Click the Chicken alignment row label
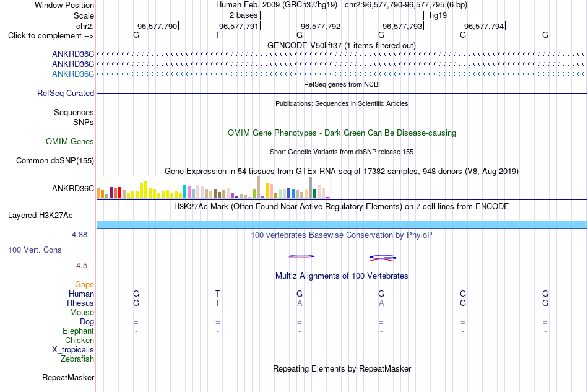The height and width of the screenshot is (392, 588). point(79,340)
